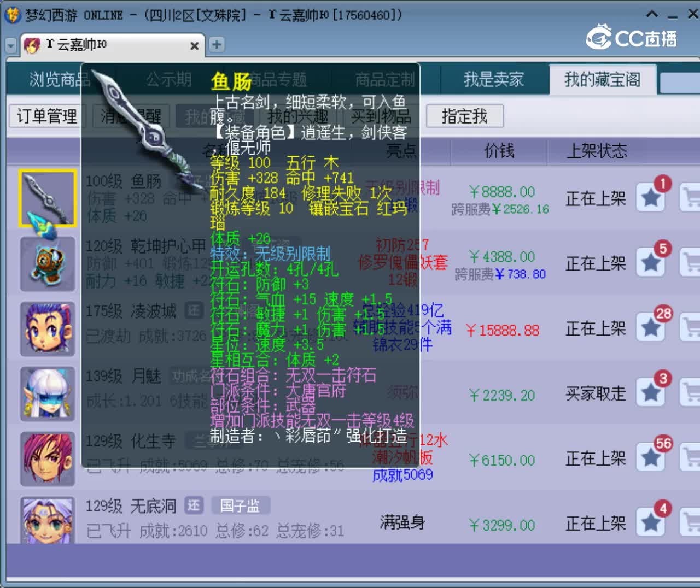Favorite the ¥6150.00 item star icon
Viewport: 700px width, 588px height.
click(x=651, y=458)
